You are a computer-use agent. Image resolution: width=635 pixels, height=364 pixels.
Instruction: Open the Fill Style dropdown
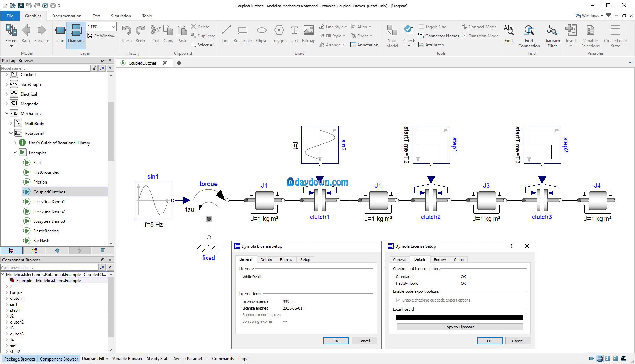(x=332, y=36)
